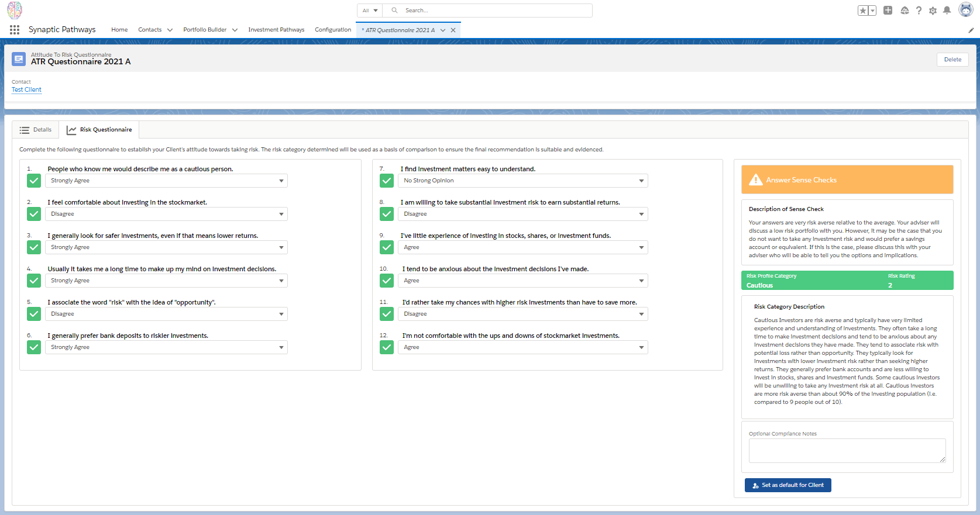This screenshot has width=980, height=515.
Task: Open the answer dropdown for the stockmarket comfort question
Action: pyautogui.click(x=167, y=214)
